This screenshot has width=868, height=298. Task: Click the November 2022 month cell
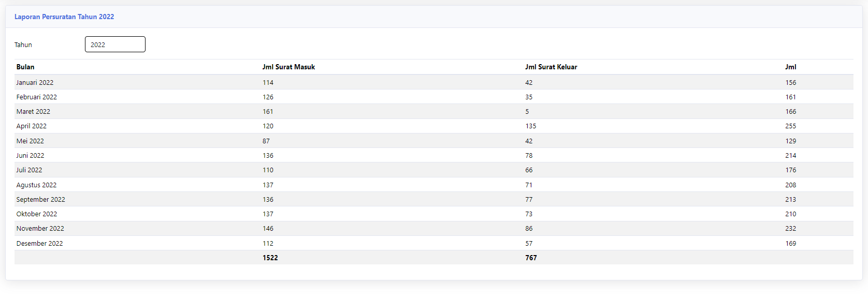click(40, 228)
